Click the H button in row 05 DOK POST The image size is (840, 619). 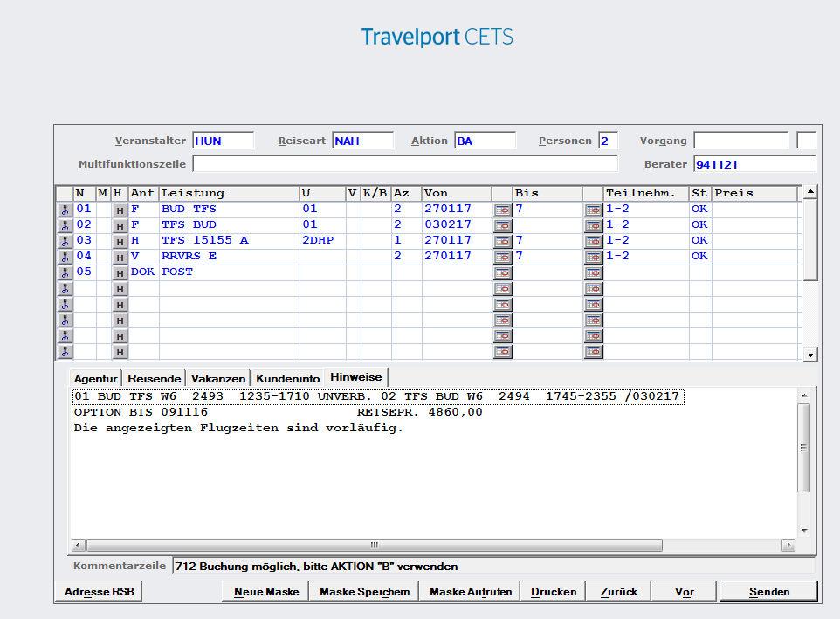(120, 273)
